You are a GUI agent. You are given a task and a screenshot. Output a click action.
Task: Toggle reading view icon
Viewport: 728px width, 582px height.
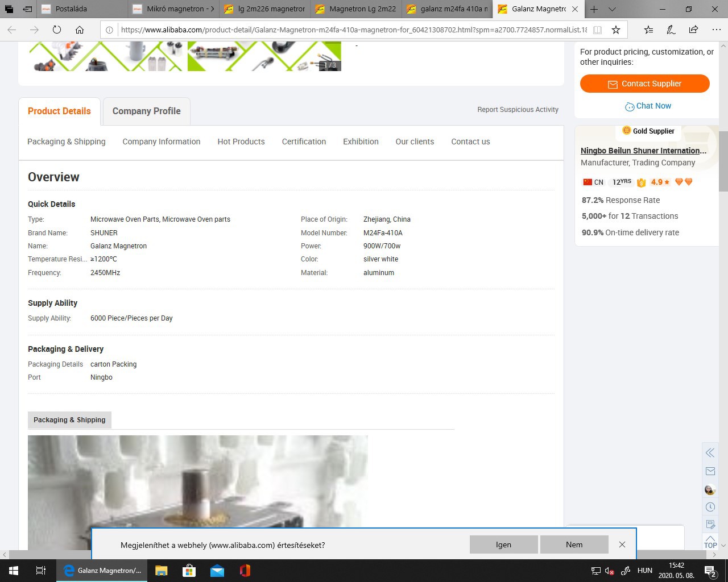pyautogui.click(x=597, y=30)
